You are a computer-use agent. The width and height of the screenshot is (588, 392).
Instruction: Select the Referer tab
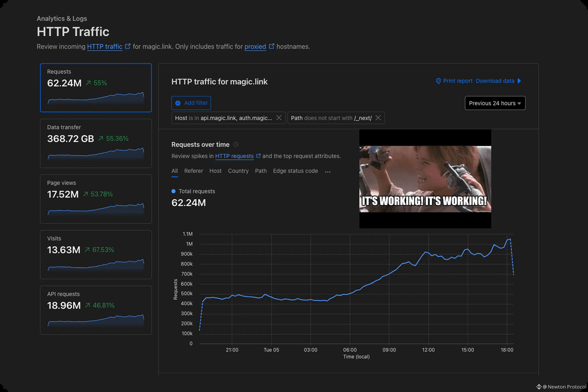click(x=193, y=171)
